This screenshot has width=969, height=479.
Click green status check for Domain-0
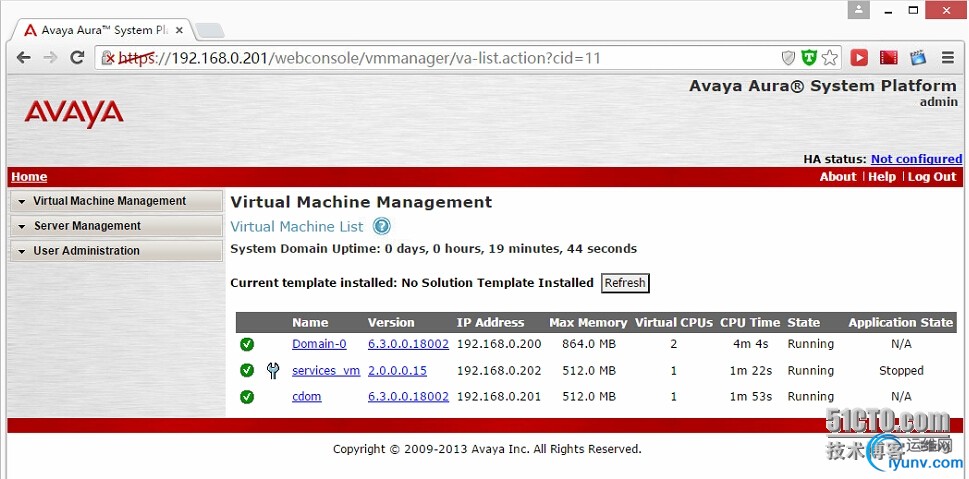[247, 344]
